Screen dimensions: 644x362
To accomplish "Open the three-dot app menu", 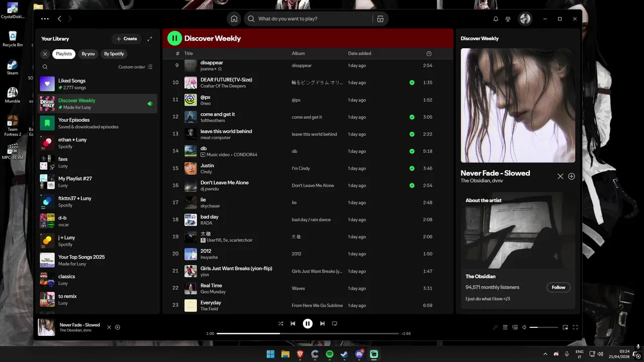I will click(x=45, y=19).
